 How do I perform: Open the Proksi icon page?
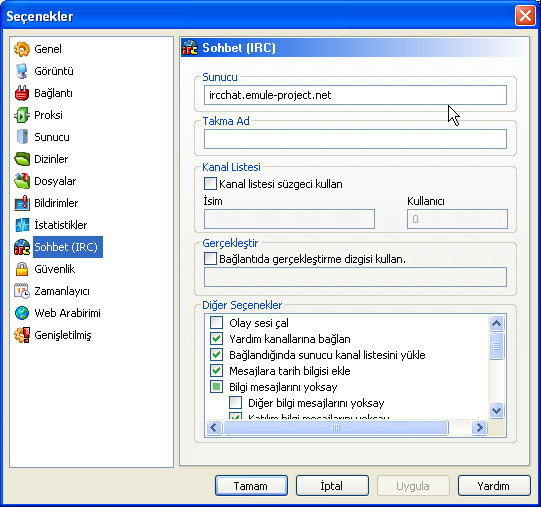click(x=22, y=115)
